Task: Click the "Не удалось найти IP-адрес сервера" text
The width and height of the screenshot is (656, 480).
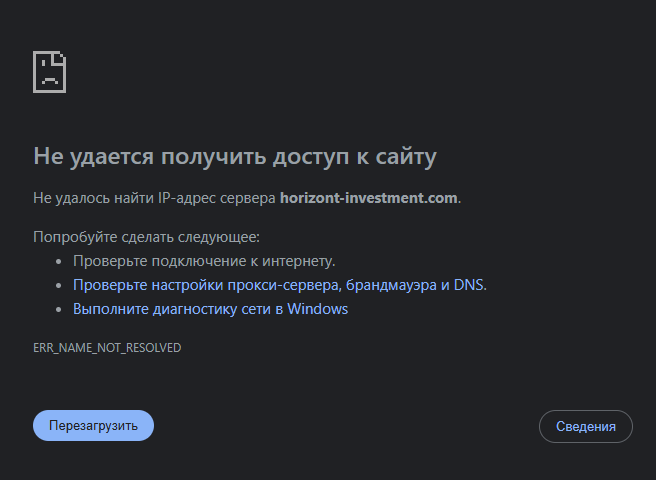Action: (x=154, y=198)
